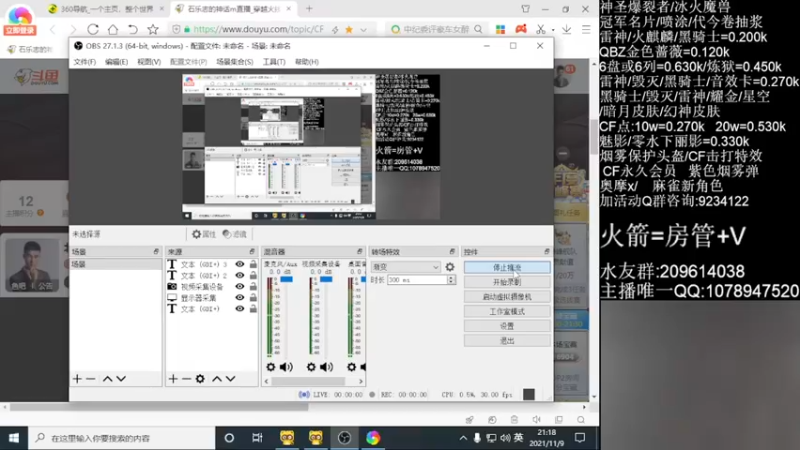
Task: Click the 启动虚拟摄像机 virtual camera button
Action: (x=507, y=296)
